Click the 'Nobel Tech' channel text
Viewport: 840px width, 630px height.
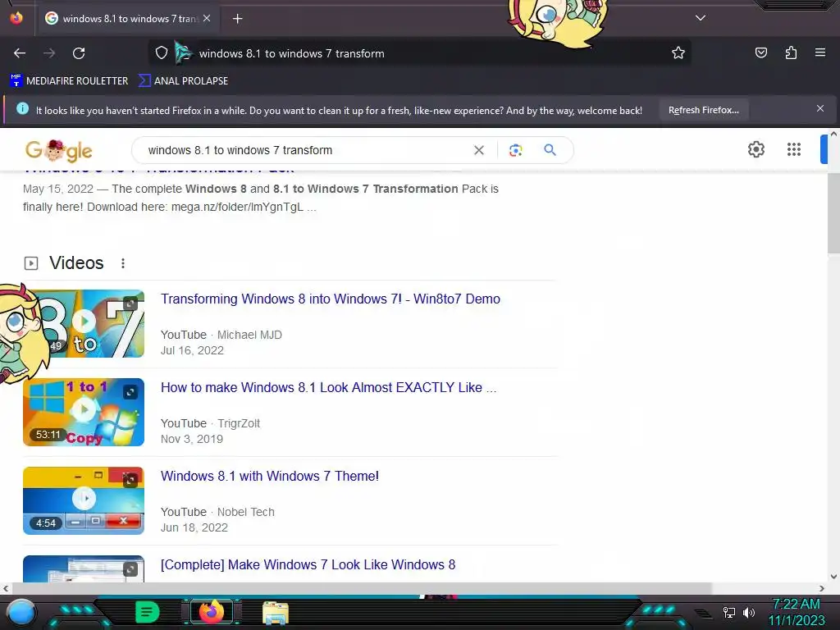[245, 512]
